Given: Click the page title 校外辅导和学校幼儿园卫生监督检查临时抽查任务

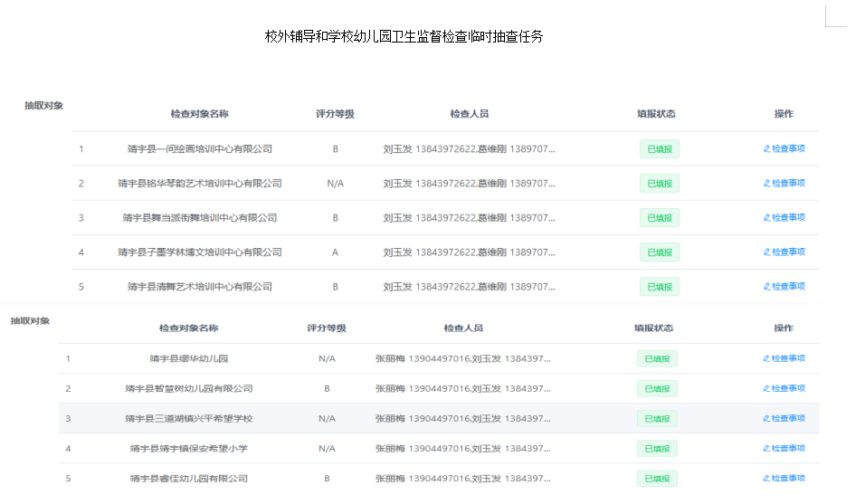Looking at the screenshot, I should point(404,36).
